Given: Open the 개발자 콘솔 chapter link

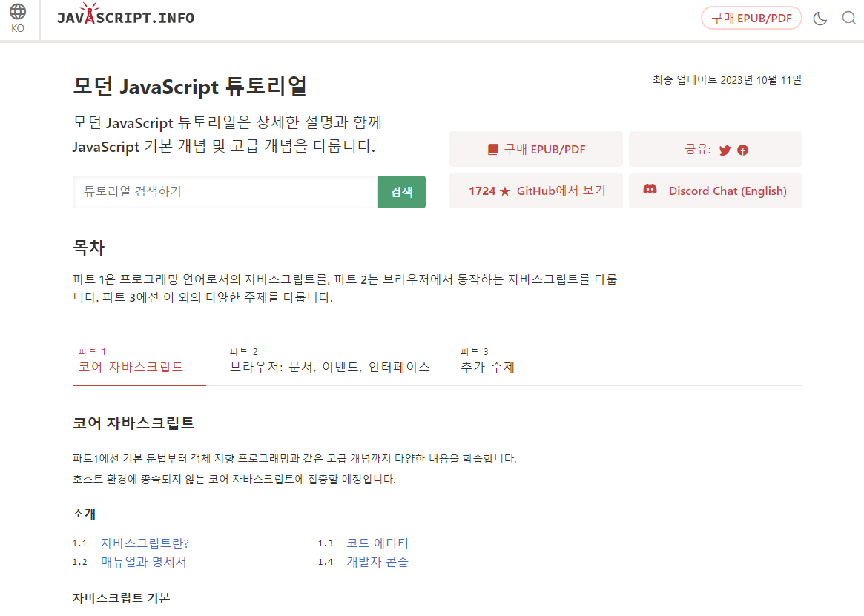Looking at the screenshot, I should (377, 562).
